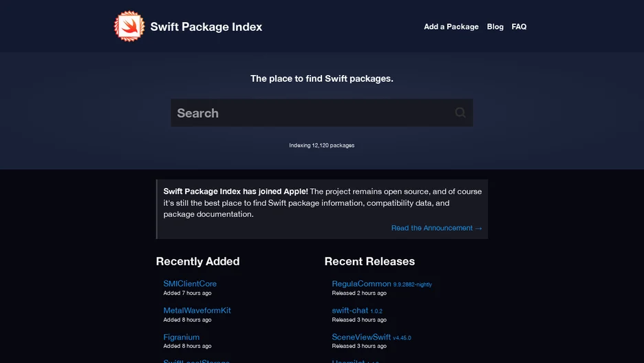Click the 'Added 7 hours ago' text

pyautogui.click(x=187, y=293)
